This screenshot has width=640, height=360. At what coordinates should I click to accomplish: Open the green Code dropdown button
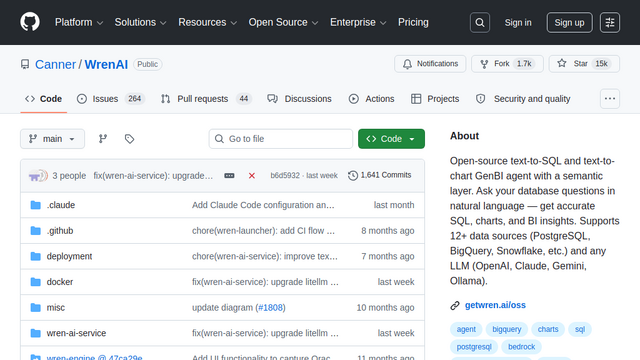coord(391,139)
